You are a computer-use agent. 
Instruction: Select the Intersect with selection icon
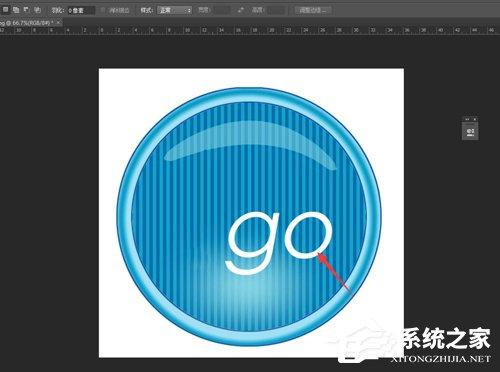pos(37,10)
